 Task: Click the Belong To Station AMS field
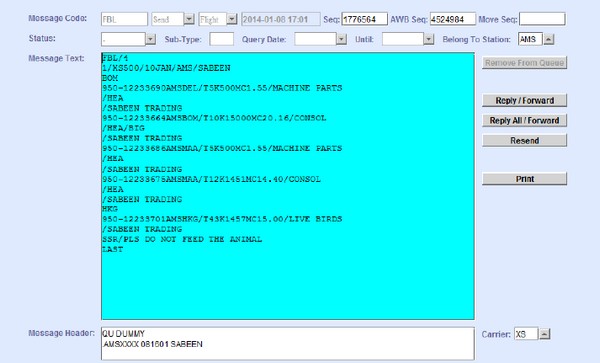pyautogui.click(x=530, y=39)
